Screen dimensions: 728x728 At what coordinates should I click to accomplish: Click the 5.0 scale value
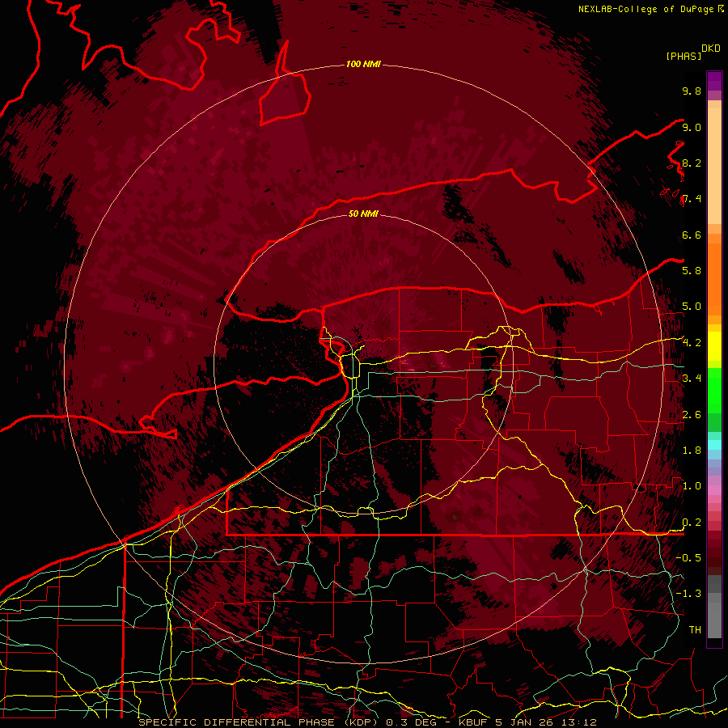click(692, 307)
